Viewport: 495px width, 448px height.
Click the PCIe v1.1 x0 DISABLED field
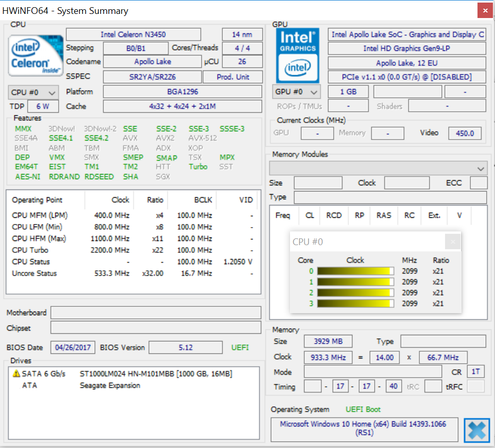click(x=407, y=77)
